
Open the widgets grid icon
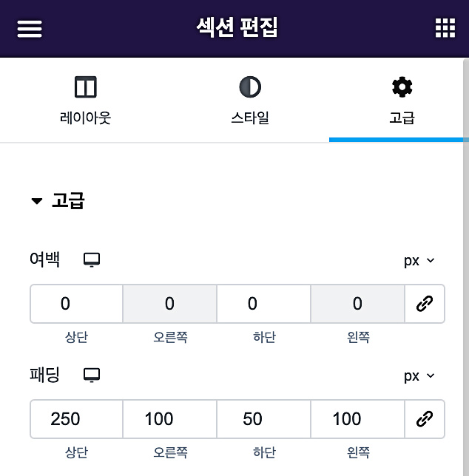(x=445, y=28)
